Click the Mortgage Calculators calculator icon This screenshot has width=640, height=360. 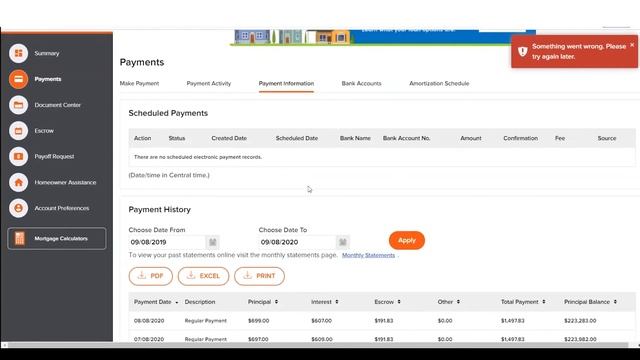click(20, 238)
